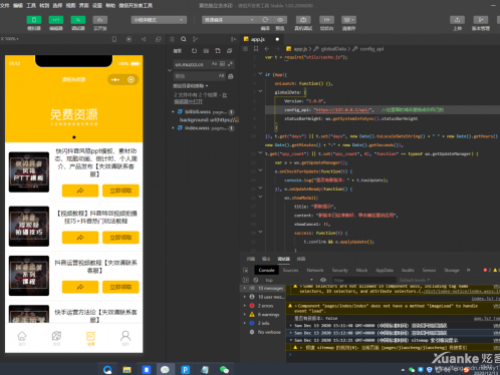
Task: Click the WeChat icon in taskbar
Action: point(224,369)
